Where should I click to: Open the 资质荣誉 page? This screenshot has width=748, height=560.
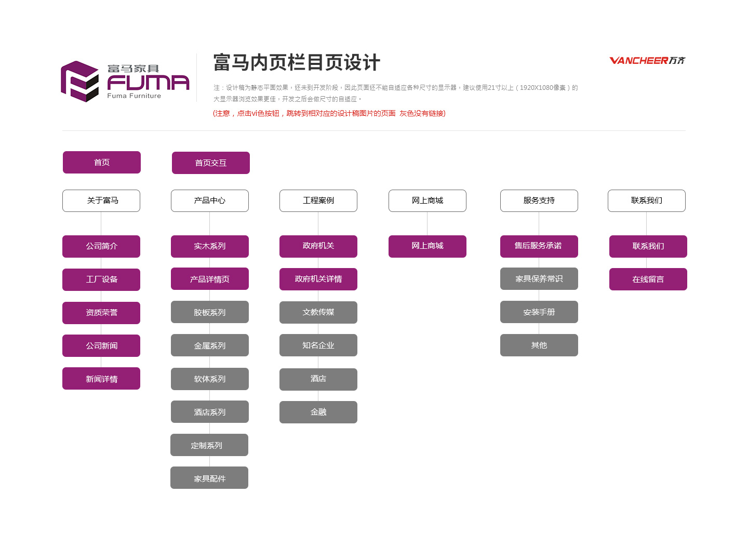[101, 313]
